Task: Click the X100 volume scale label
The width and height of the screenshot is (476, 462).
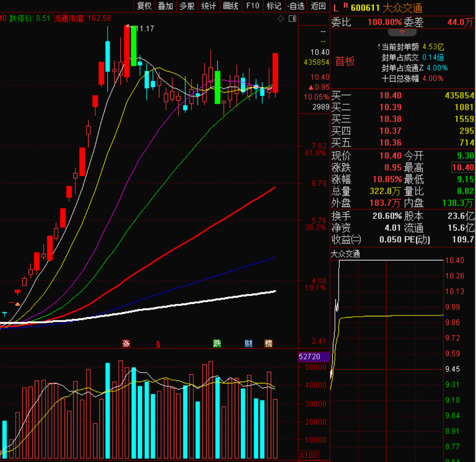Action: click(308, 455)
